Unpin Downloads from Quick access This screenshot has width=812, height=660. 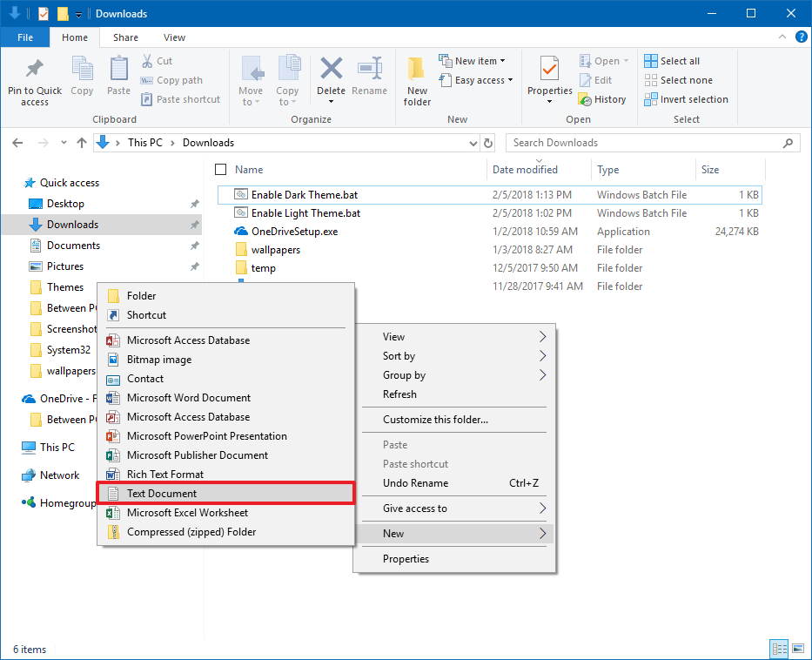[x=194, y=225]
